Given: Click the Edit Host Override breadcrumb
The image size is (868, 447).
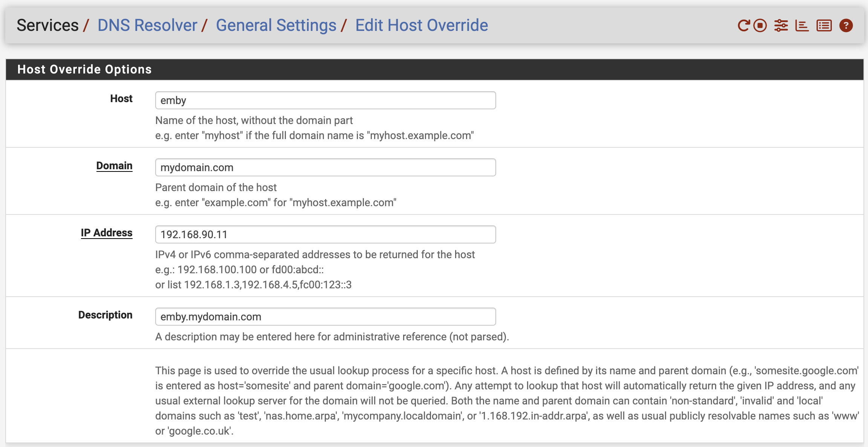Looking at the screenshot, I should 422,26.
